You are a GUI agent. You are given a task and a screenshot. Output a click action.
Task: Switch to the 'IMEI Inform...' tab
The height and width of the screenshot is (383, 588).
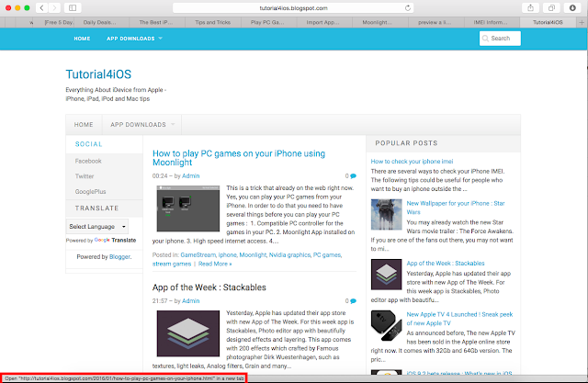click(x=491, y=22)
